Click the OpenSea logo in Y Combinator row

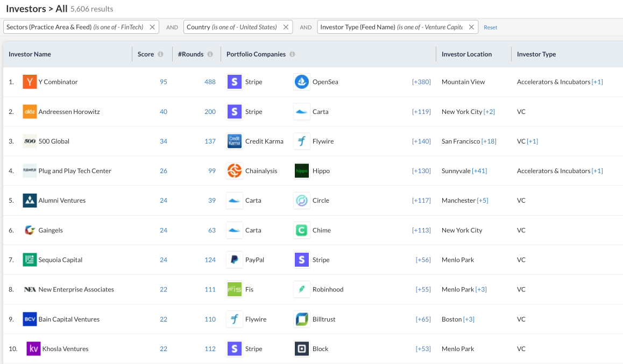[302, 82]
